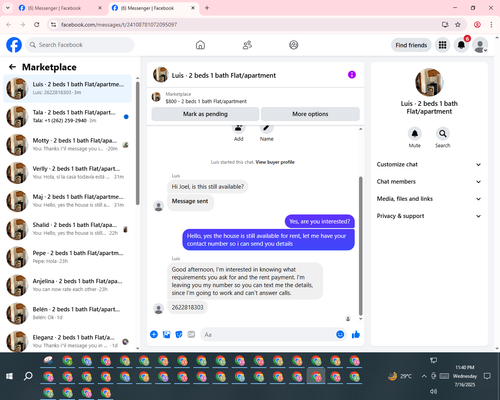
Task: Open the emoji picker smiley icon
Action: (x=340, y=334)
